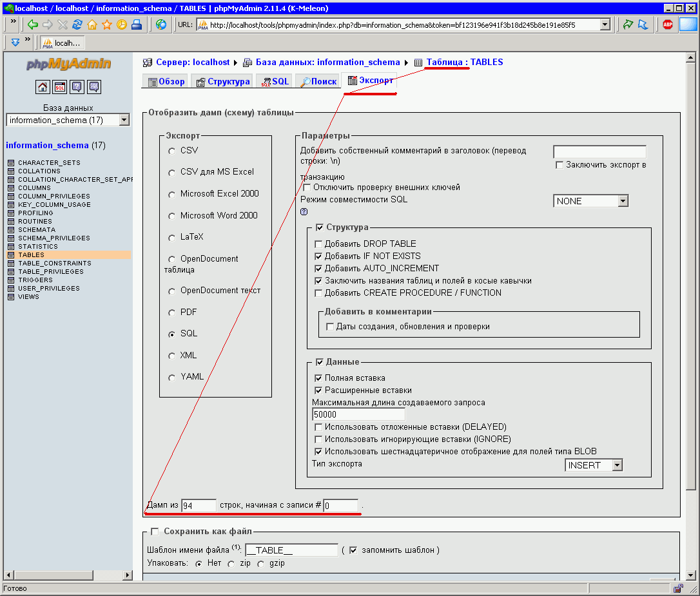Expand the URL address history dropdown
The image size is (700, 596).
click(605, 24)
